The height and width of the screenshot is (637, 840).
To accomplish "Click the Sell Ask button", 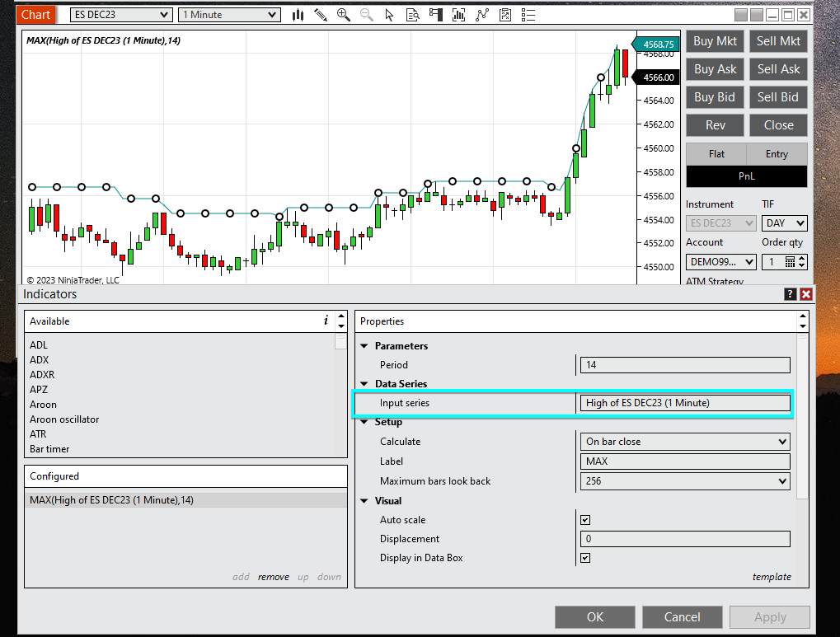I will 778,69.
